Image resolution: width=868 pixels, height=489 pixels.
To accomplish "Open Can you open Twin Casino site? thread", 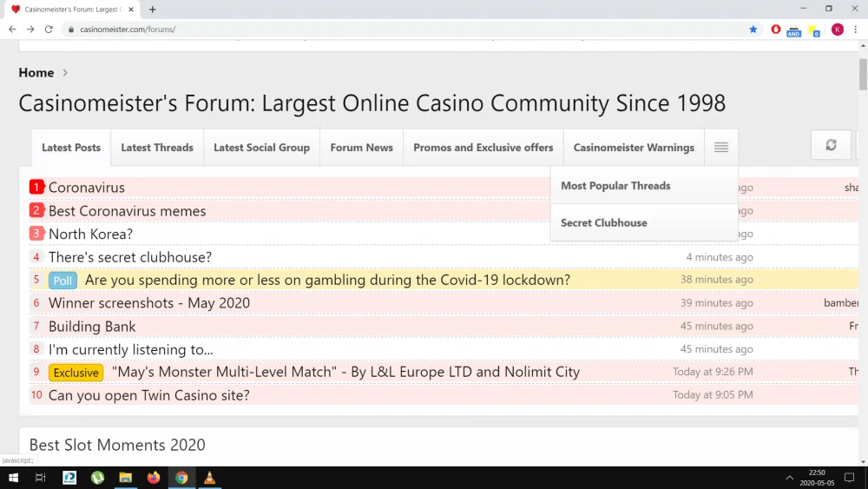I will (149, 395).
